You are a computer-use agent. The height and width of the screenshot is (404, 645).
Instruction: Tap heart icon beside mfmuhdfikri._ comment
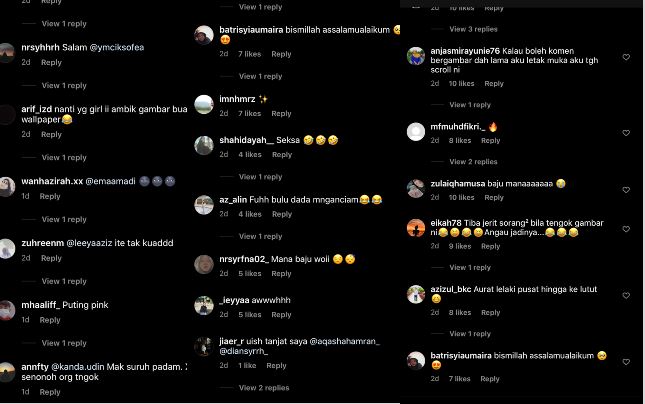click(x=626, y=133)
